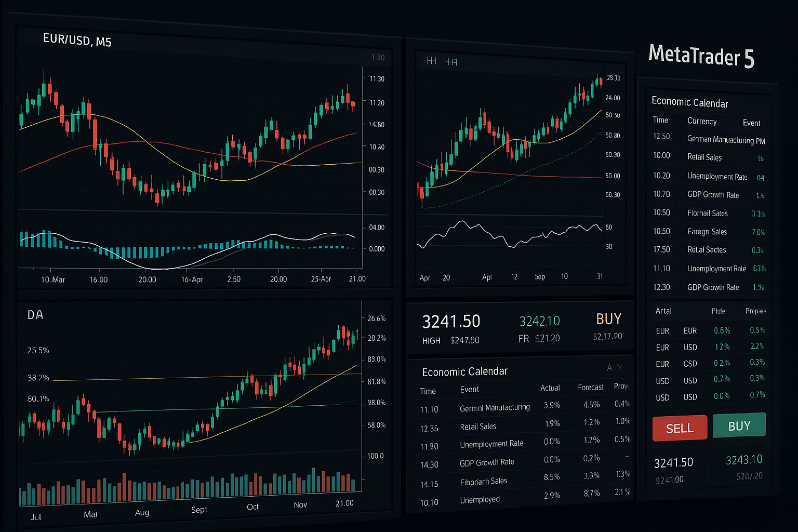Sort bottom calendar by Actual column
Screen dimensions: 798x532
pyautogui.click(x=550, y=388)
